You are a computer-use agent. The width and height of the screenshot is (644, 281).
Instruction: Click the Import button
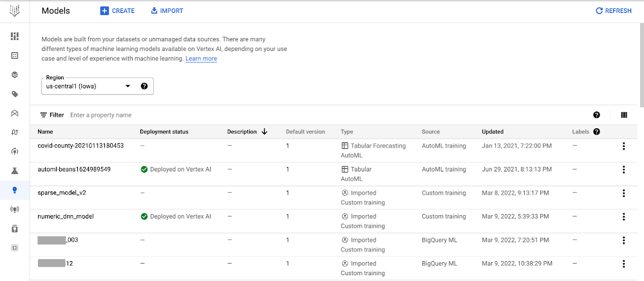pyautogui.click(x=167, y=11)
